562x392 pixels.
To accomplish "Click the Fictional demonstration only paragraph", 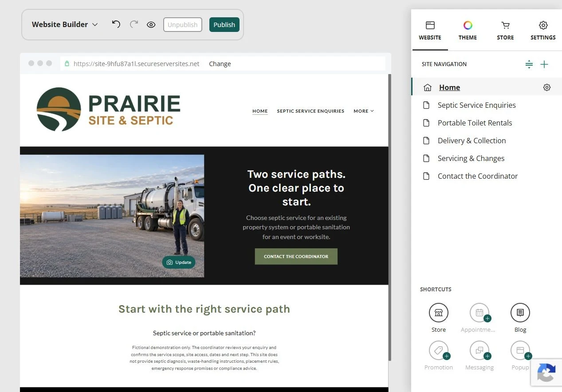I will (204, 358).
